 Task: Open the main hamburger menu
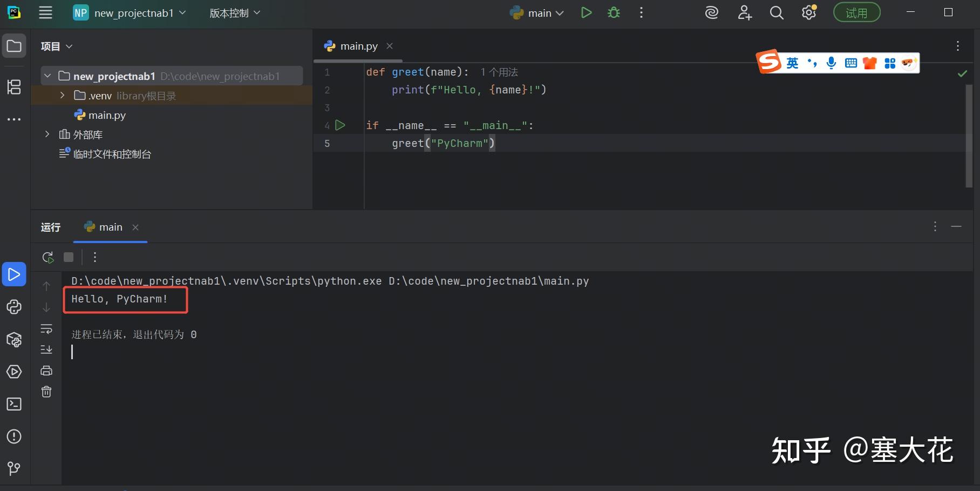point(46,13)
